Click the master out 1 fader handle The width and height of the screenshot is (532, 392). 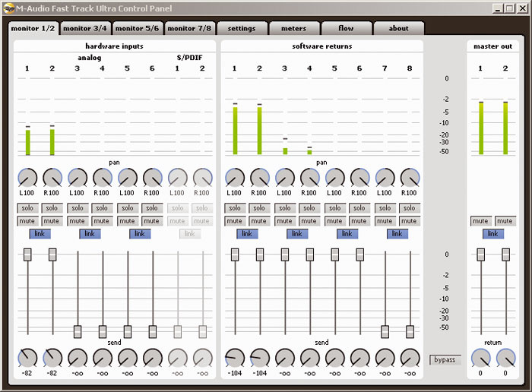[x=481, y=254]
